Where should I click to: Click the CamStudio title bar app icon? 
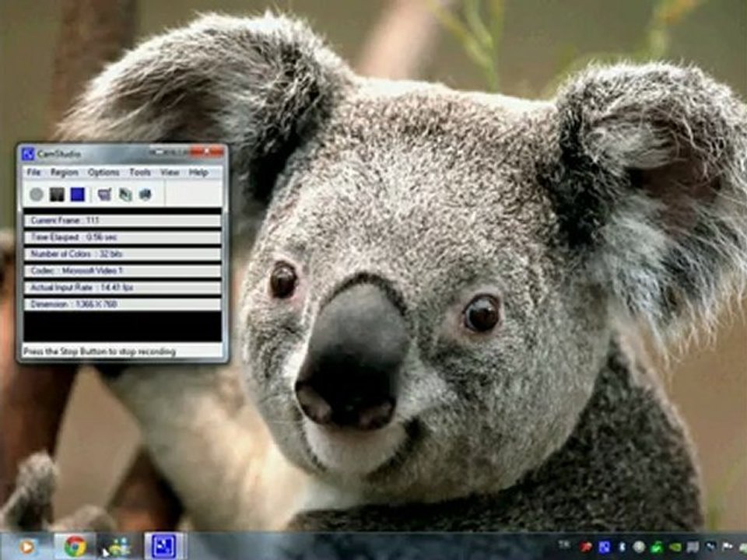click(x=28, y=154)
